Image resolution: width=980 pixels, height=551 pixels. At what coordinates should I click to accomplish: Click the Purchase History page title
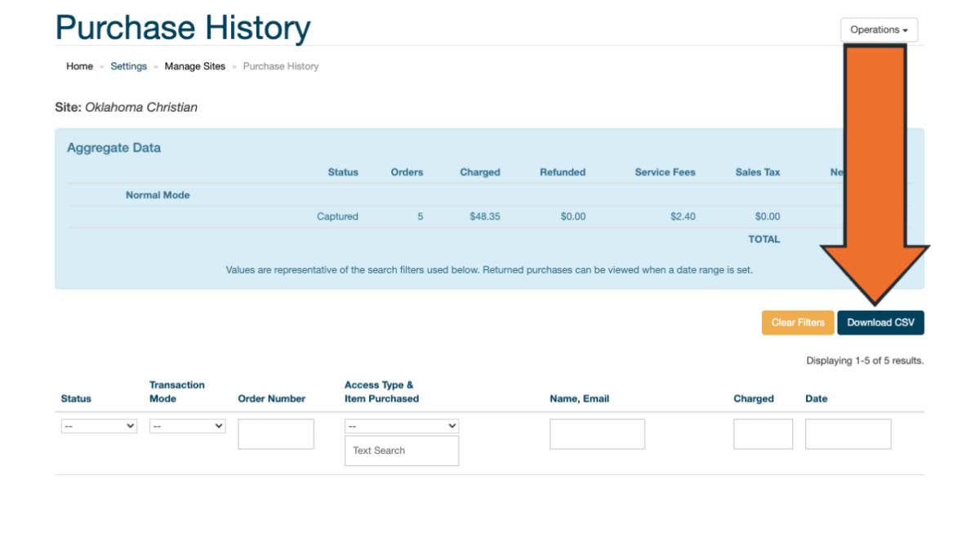pos(183,27)
